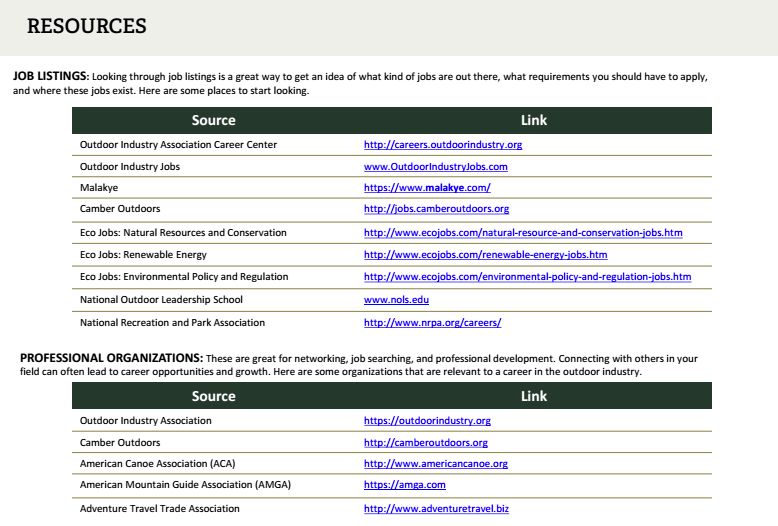Click the JOB LISTINGS bold label
Image resolution: width=778 pixels, height=526 pixels.
coord(51,76)
